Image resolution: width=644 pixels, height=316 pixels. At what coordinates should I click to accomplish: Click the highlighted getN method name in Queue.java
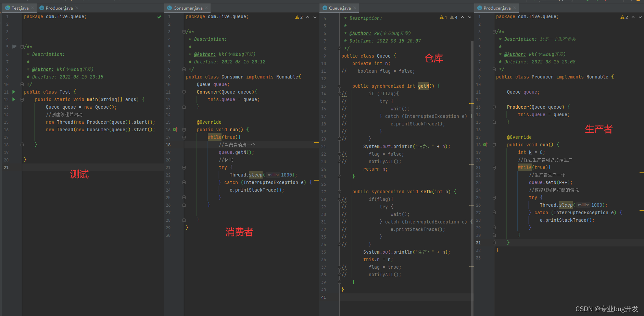point(423,86)
